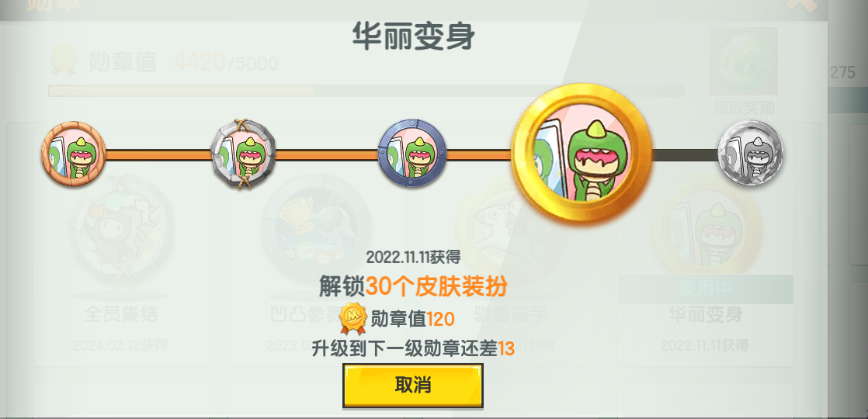The width and height of the screenshot is (868, 419).
Task: Click the 升级到下一级勋章还差13 text
Action: click(x=413, y=348)
